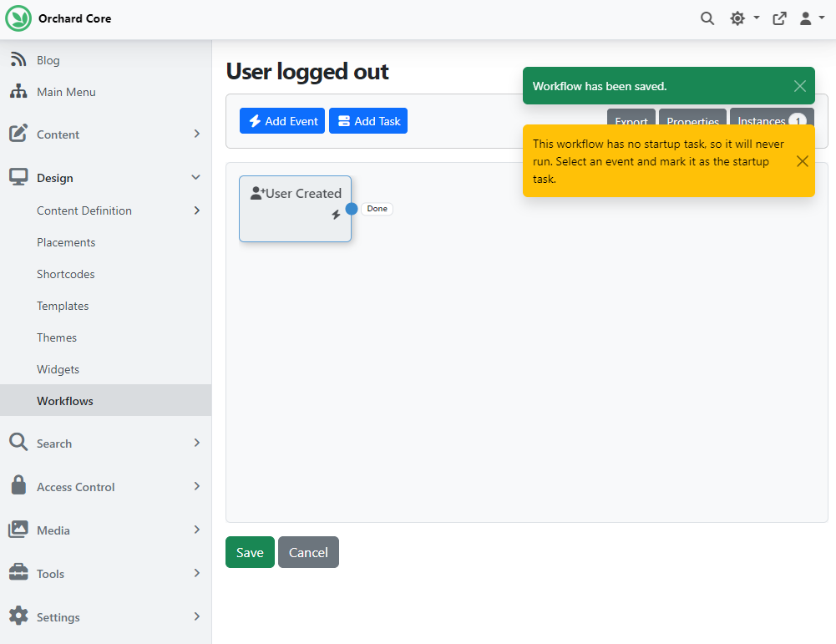The width and height of the screenshot is (836, 644).
Task: Click the Orchard Core brand text
Action: point(74,18)
